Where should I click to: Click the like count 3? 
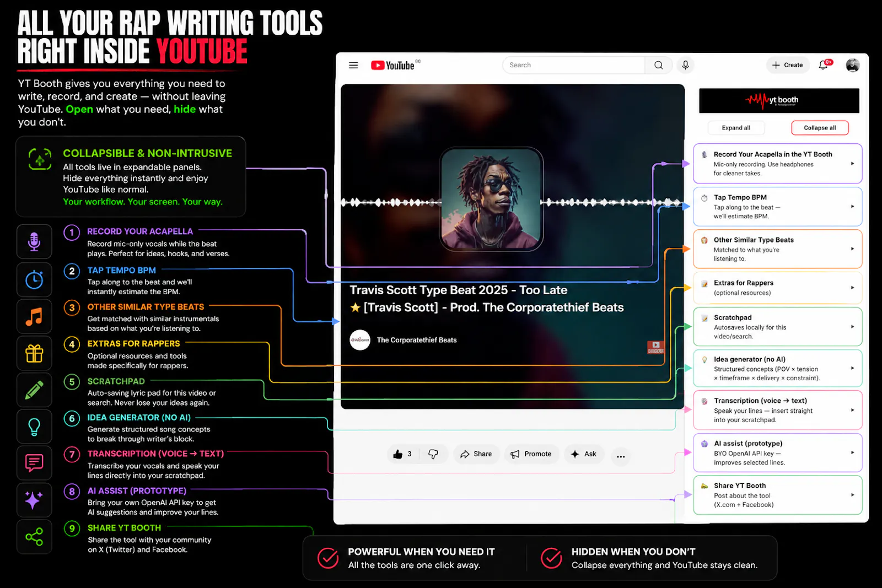click(x=410, y=454)
